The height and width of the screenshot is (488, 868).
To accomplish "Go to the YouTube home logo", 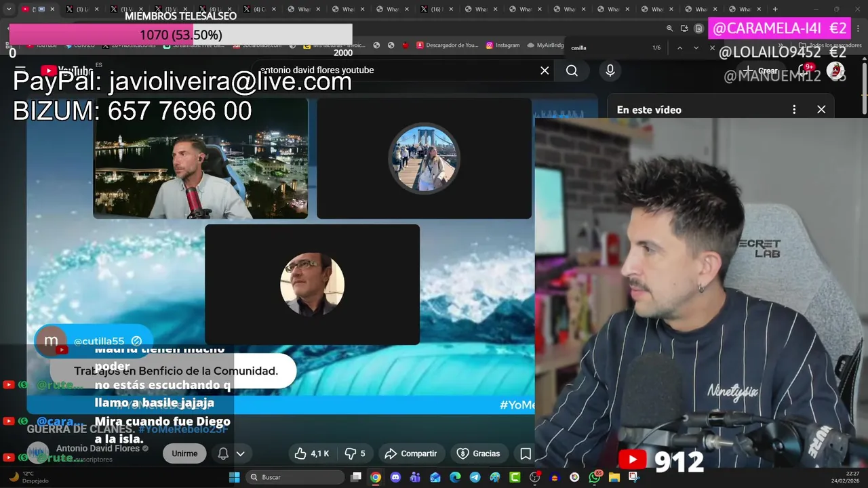I will coord(66,70).
